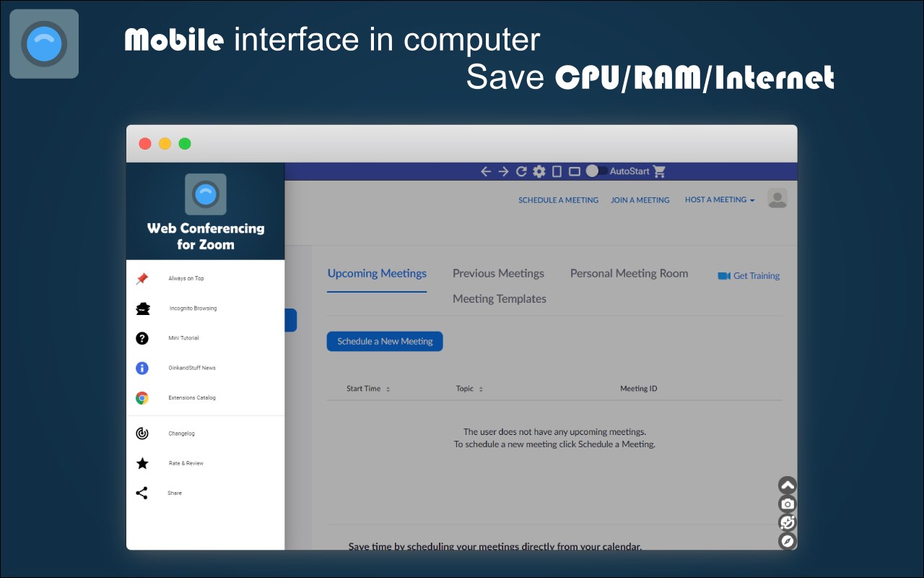Click the Changelog spiral icon
Screen dimensions: 924x578
(x=142, y=433)
